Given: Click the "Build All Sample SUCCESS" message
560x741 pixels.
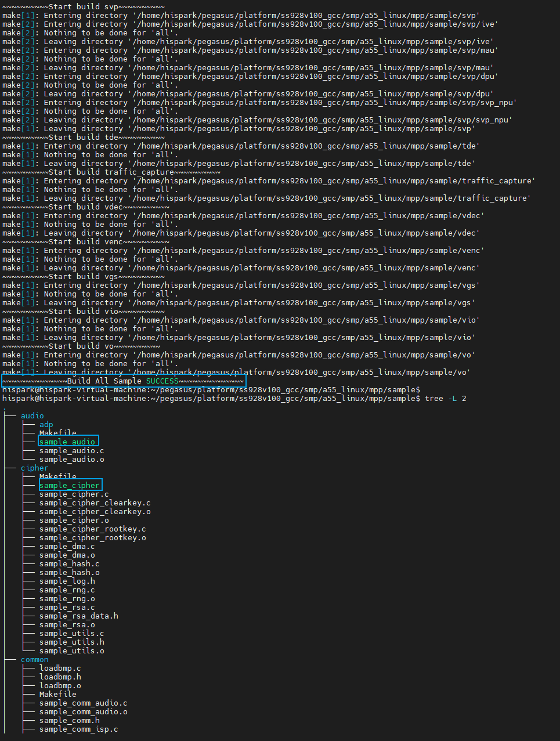Looking at the screenshot, I should [123, 381].
